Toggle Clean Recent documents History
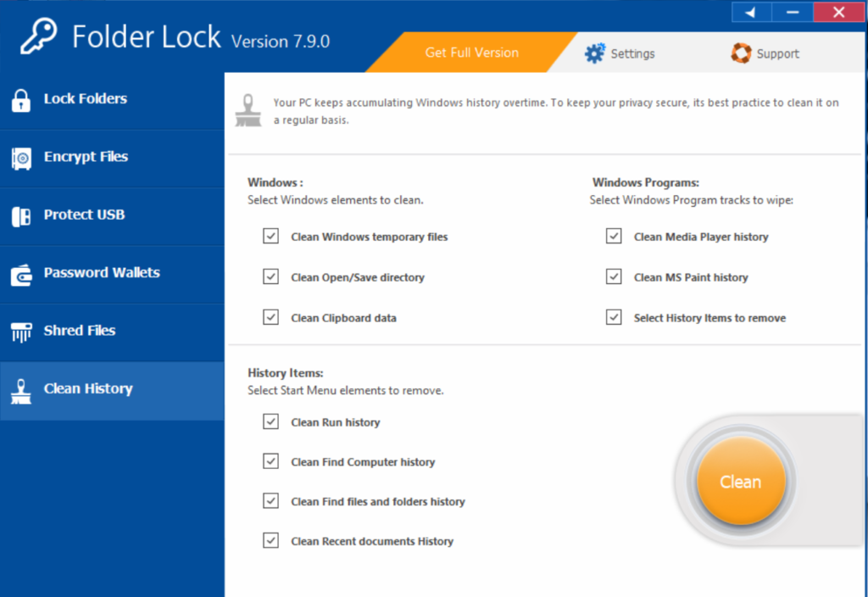The width and height of the screenshot is (868, 597). tap(270, 540)
